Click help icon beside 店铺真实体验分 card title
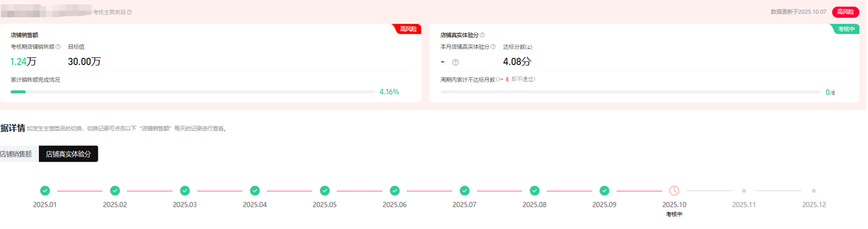 click(482, 35)
